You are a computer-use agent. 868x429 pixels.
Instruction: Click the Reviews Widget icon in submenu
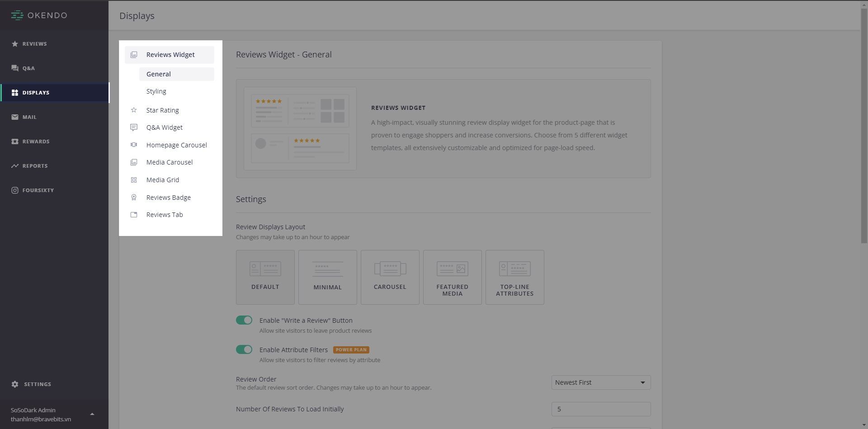click(x=134, y=55)
